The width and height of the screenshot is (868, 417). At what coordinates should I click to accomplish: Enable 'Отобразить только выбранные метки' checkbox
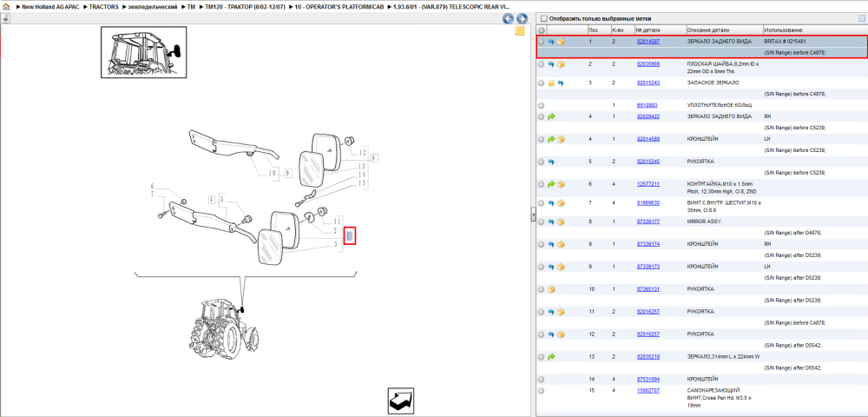tap(543, 18)
